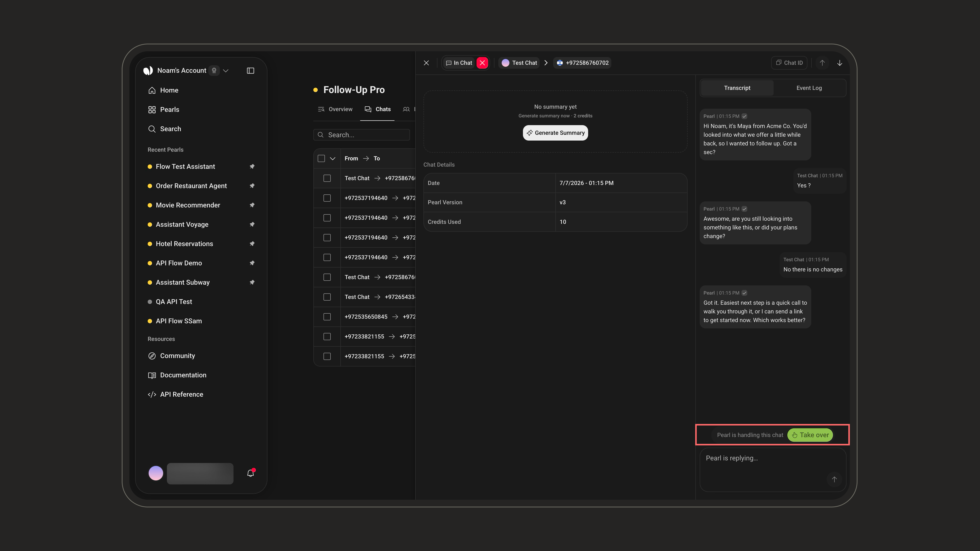980x551 pixels.
Task: Open Movie Recommender pearl
Action: point(188,205)
